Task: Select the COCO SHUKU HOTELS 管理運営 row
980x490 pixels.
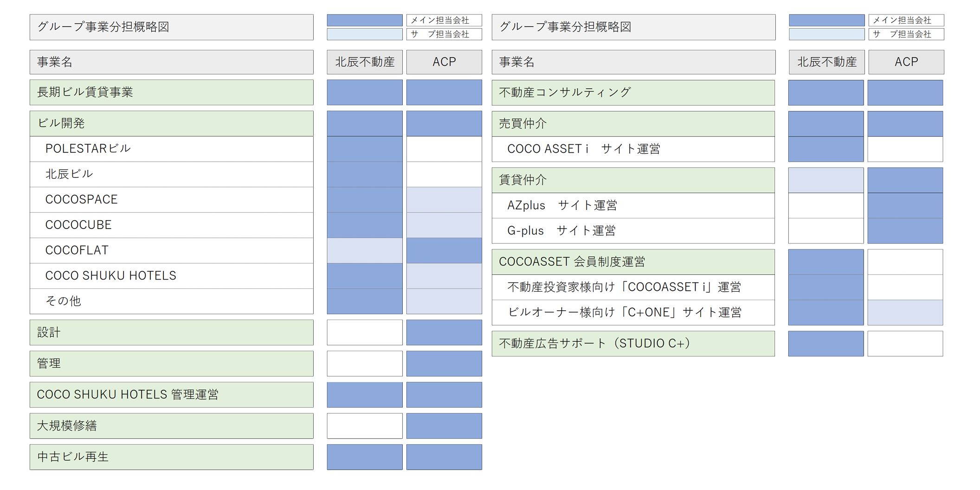Action: point(172,395)
